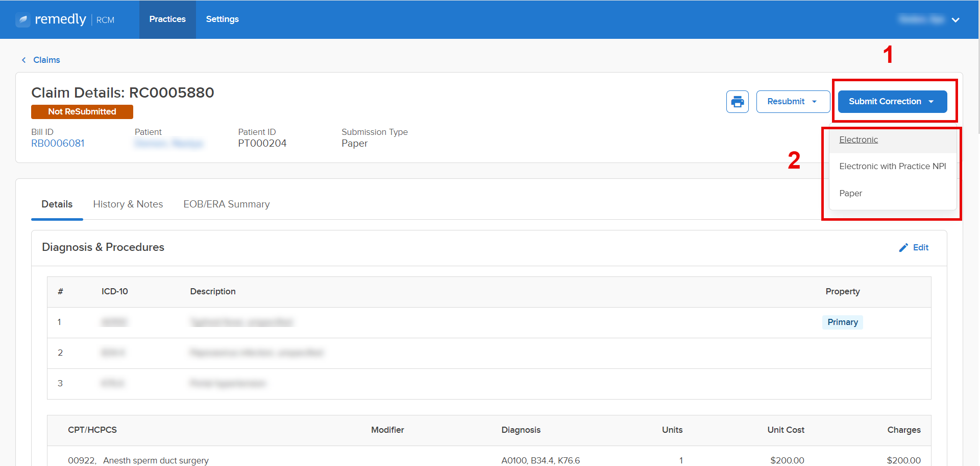980x466 pixels.
Task: Open Bill ID RB0006081 link
Action: (58, 144)
